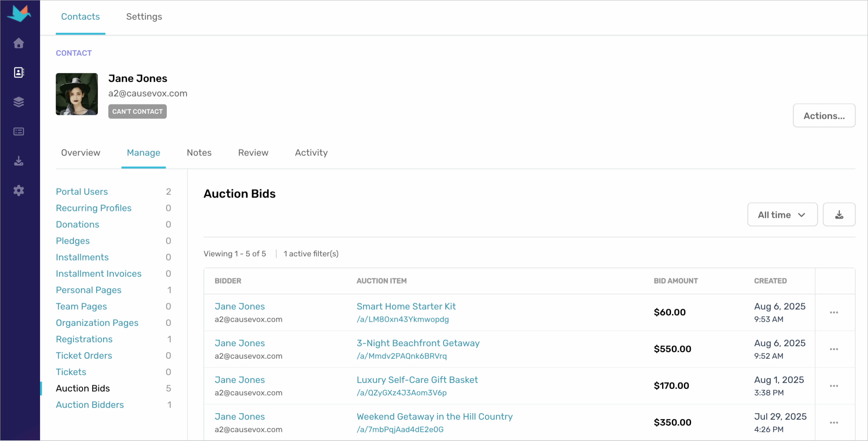Select Team Pages in side list
Viewport: 868px width, 441px height.
coord(81,306)
